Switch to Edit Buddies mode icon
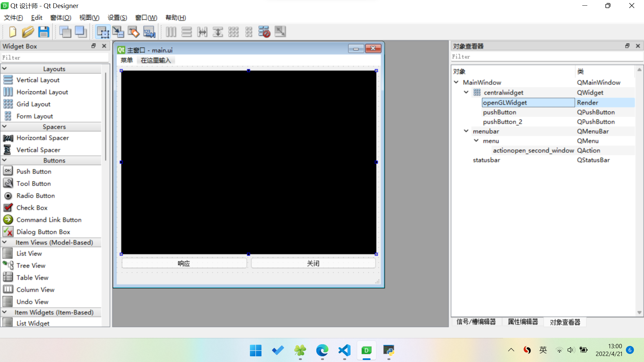The height and width of the screenshot is (362, 644). pyautogui.click(x=133, y=32)
